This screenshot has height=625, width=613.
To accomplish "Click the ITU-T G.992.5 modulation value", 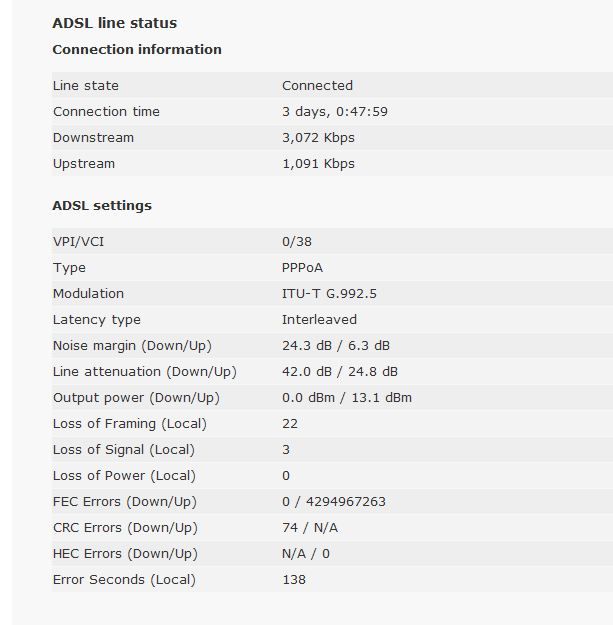I will (329, 294).
